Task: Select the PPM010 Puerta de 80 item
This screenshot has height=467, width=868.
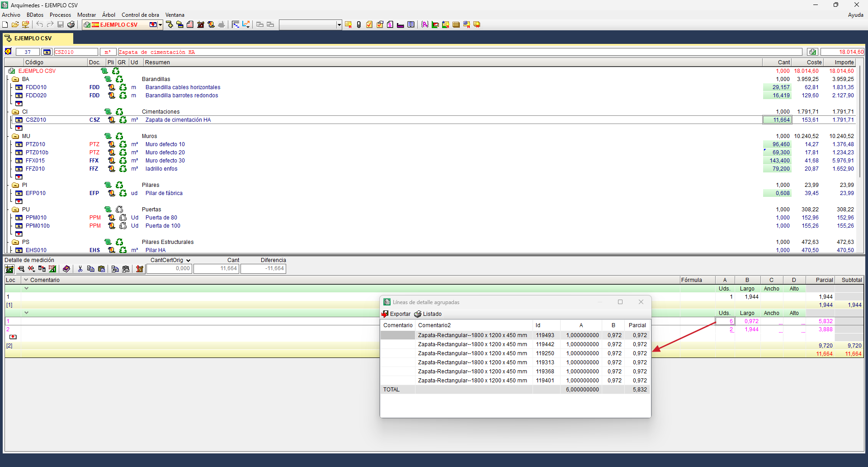Action: (433, 218)
